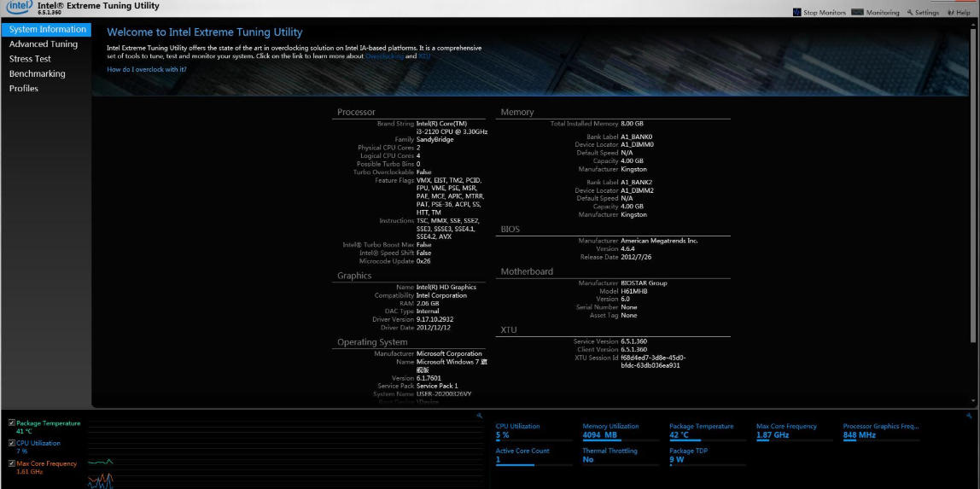Screen dimensions: 980x489
Task: Select Benchmarking in the sidebar
Action: pos(38,74)
